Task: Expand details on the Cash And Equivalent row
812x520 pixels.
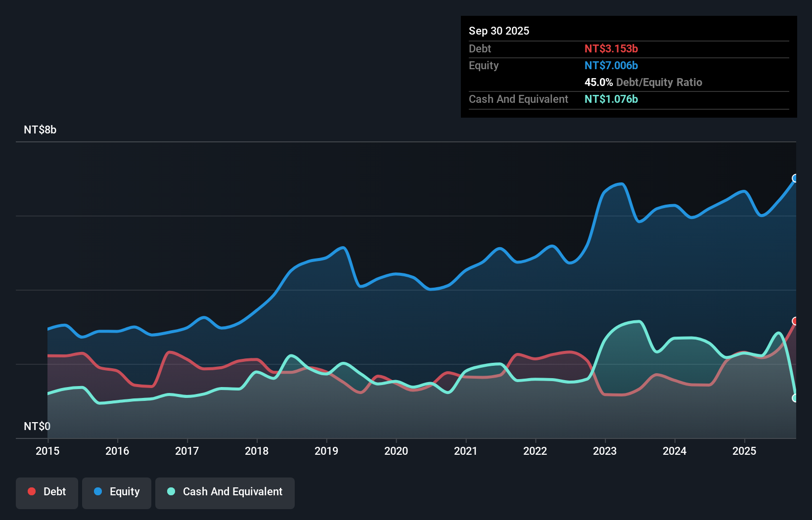Action: coord(518,99)
